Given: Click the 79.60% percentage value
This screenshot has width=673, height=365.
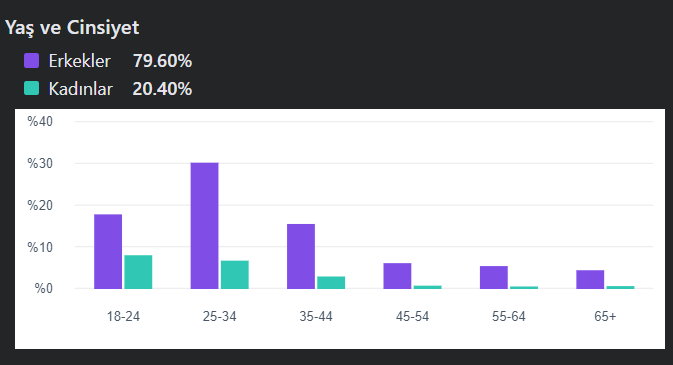Looking at the screenshot, I should tap(162, 61).
